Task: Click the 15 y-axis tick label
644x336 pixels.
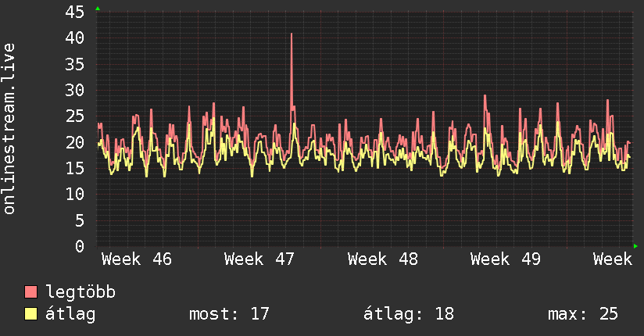Action: 74,169
